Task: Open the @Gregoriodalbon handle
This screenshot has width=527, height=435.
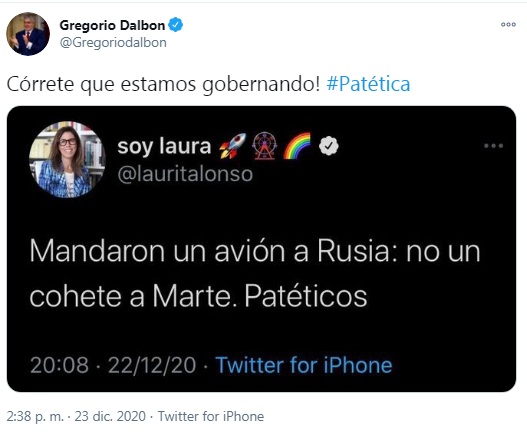Action: tap(113, 43)
